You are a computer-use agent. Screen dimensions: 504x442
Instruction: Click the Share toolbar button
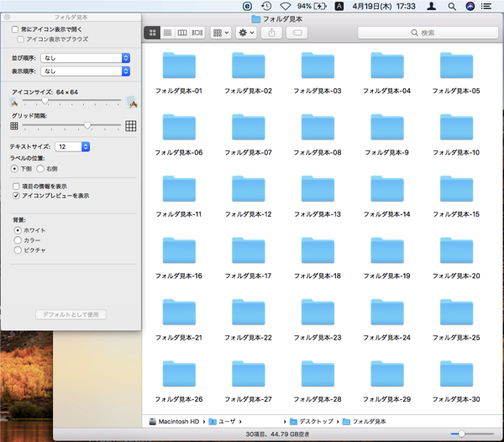(272, 33)
